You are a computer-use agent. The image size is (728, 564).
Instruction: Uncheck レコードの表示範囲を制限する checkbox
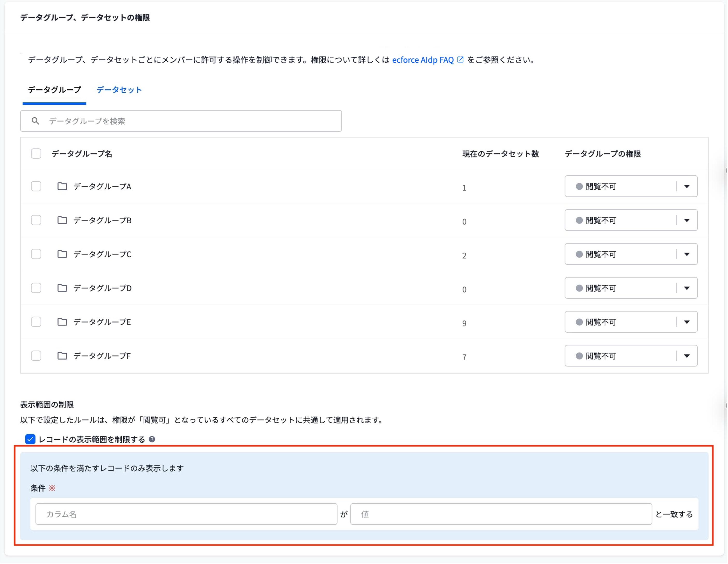pos(30,439)
